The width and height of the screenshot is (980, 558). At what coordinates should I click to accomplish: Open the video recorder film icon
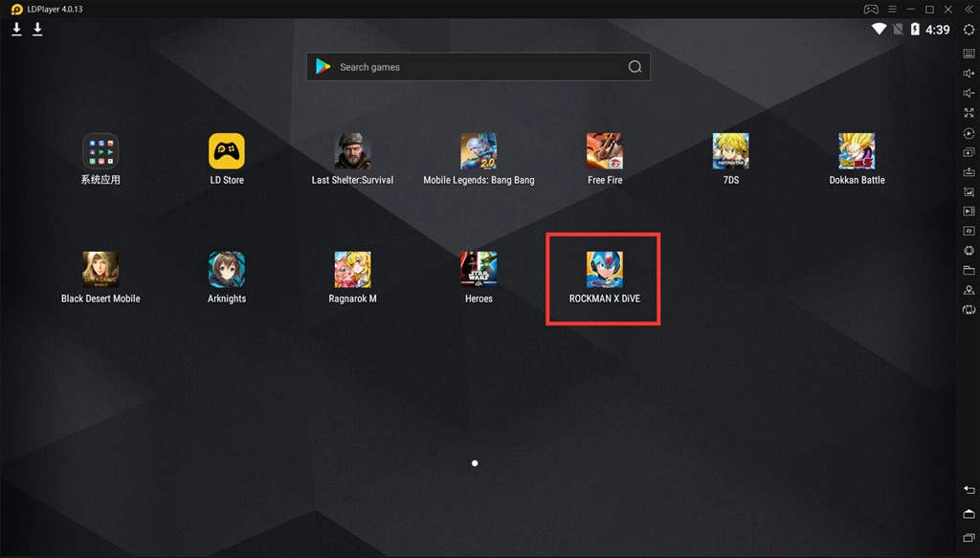click(x=969, y=212)
